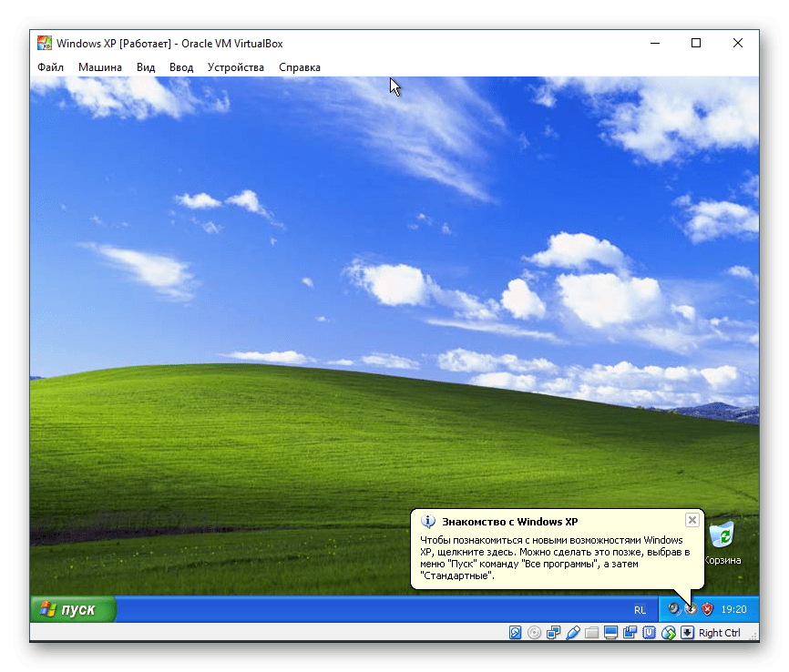789x672 pixels.
Task: Open the Файл menu
Action: click(x=51, y=67)
